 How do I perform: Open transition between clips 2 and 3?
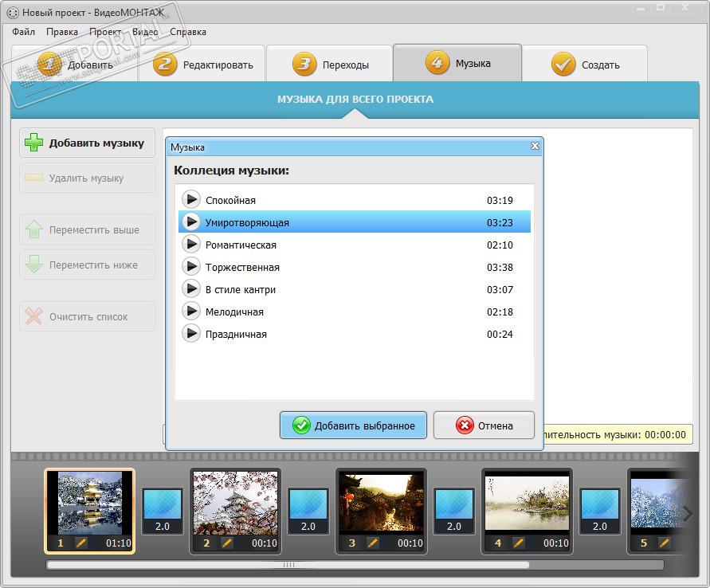coord(308,511)
